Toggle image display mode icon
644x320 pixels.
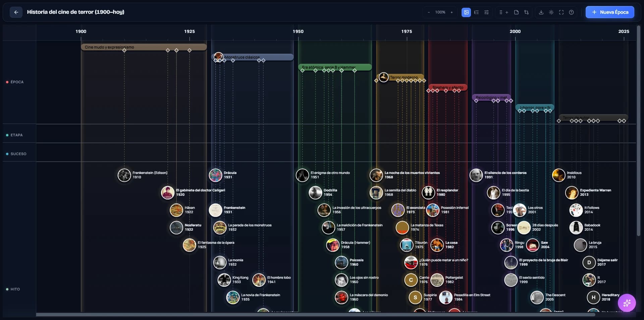466,12
